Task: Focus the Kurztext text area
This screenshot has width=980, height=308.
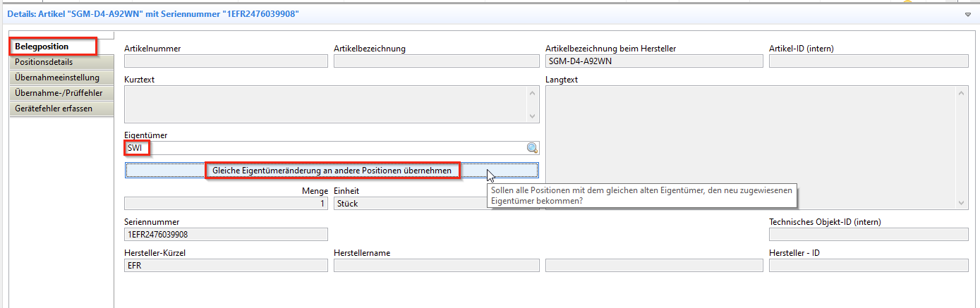Action: pyautogui.click(x=325, y=104)
